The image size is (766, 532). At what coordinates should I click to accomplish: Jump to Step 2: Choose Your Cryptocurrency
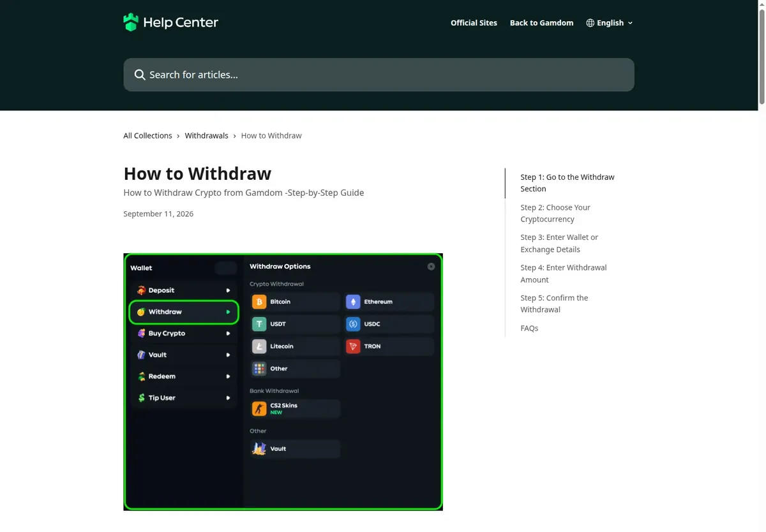pos(555,213)
